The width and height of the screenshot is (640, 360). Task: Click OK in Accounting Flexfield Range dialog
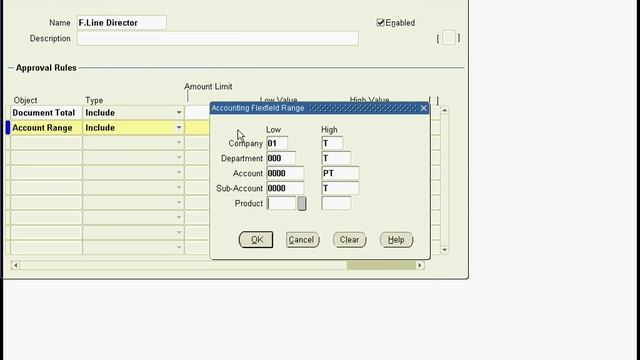256,240
